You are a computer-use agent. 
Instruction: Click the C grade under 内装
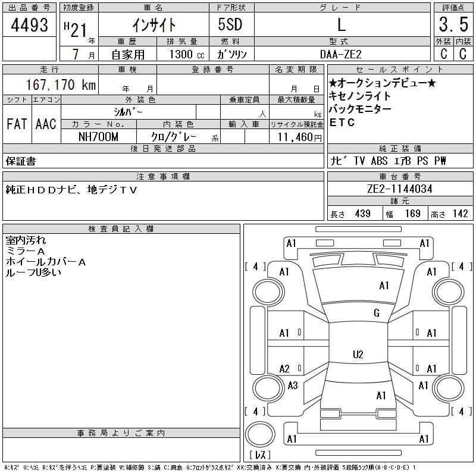coord(463,54)
